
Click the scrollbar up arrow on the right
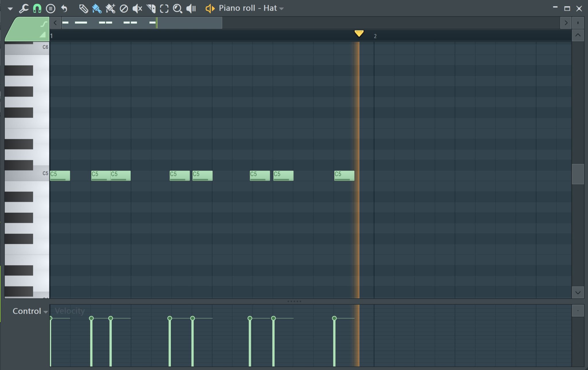578,35
